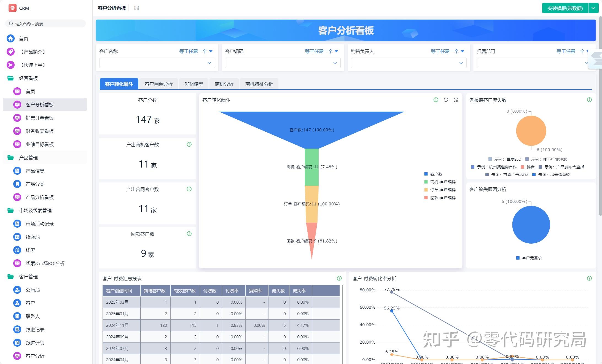Click info icon on 各渠道客户流失数 panel
This screenshot has height=364, width=602.
tap(589, 100)
